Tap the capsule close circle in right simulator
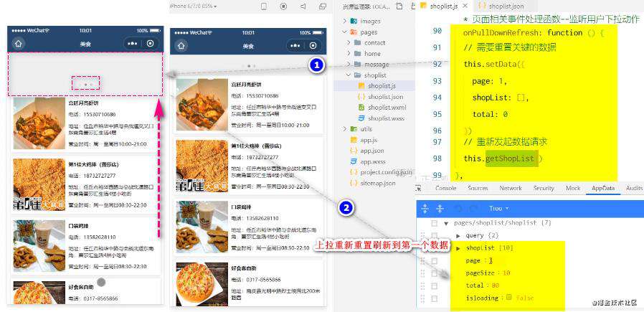This screenshot has width=644, height=312. point(313,46)
